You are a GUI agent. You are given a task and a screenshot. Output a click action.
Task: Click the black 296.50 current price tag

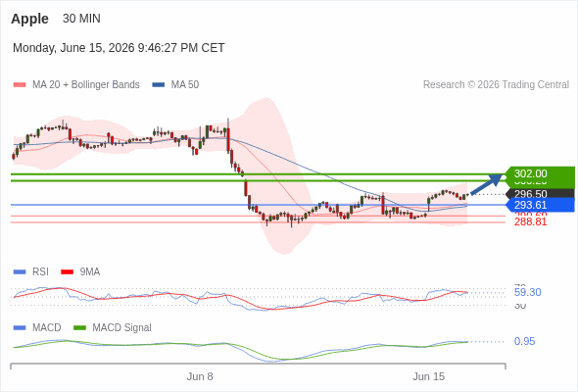541,194
